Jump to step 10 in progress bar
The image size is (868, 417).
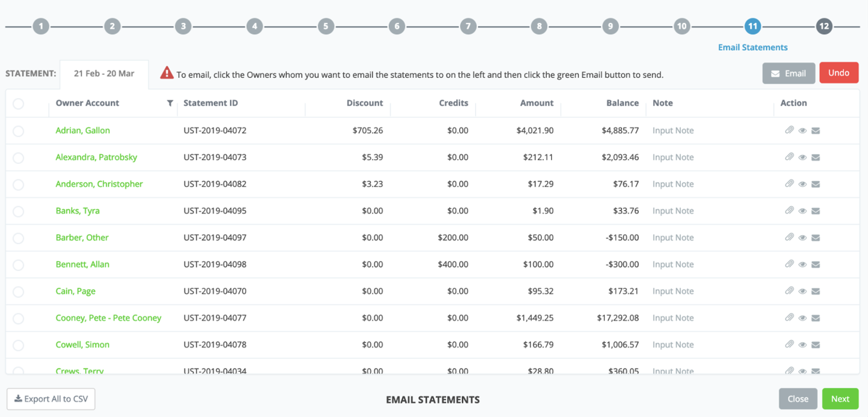682,26
